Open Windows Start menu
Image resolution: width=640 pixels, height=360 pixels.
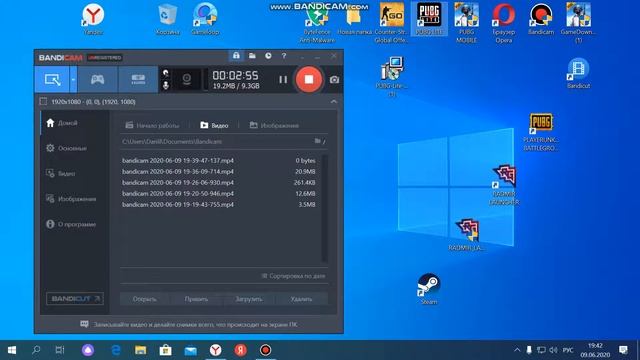point(12,350)
